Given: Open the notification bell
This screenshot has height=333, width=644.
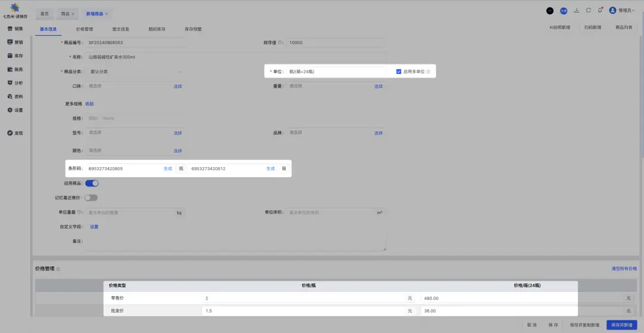Looking at the screenshot, I should coord(600,10).
